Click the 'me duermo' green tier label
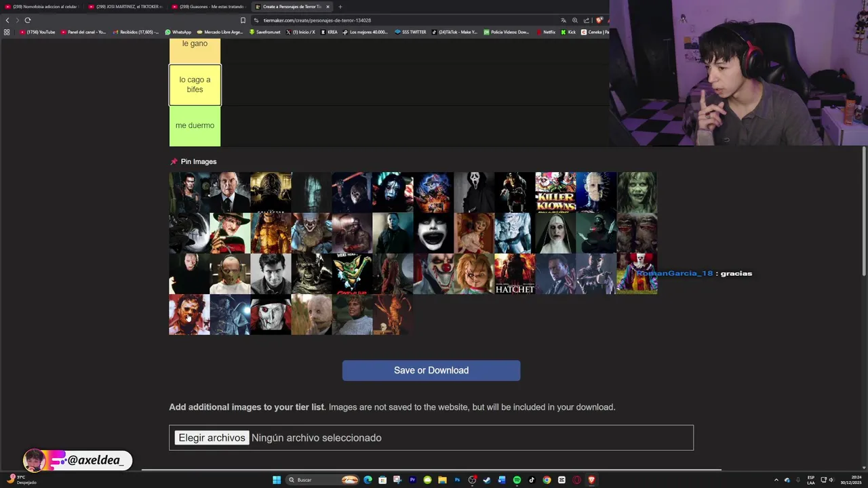The height and width of the screenshot is (488, 868). [195, 126]
